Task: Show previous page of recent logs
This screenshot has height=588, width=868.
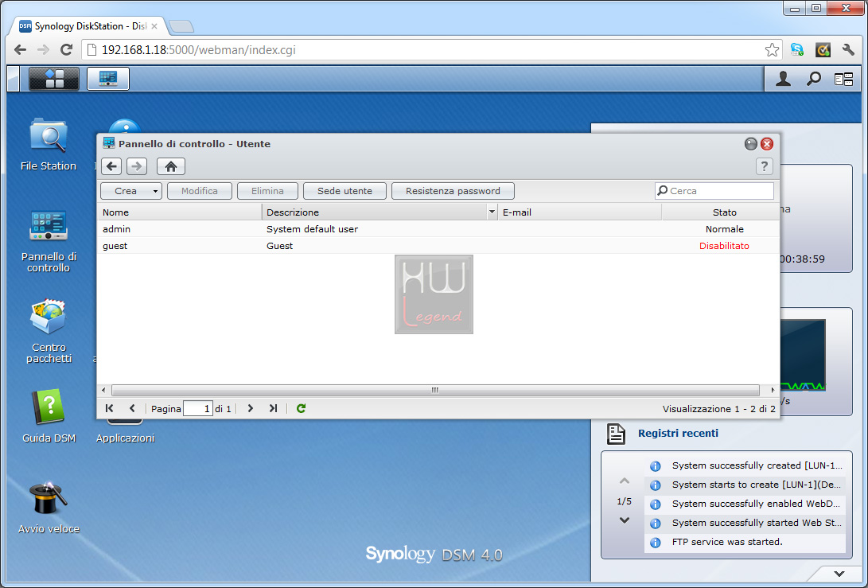Action: [x=625, y=481]
